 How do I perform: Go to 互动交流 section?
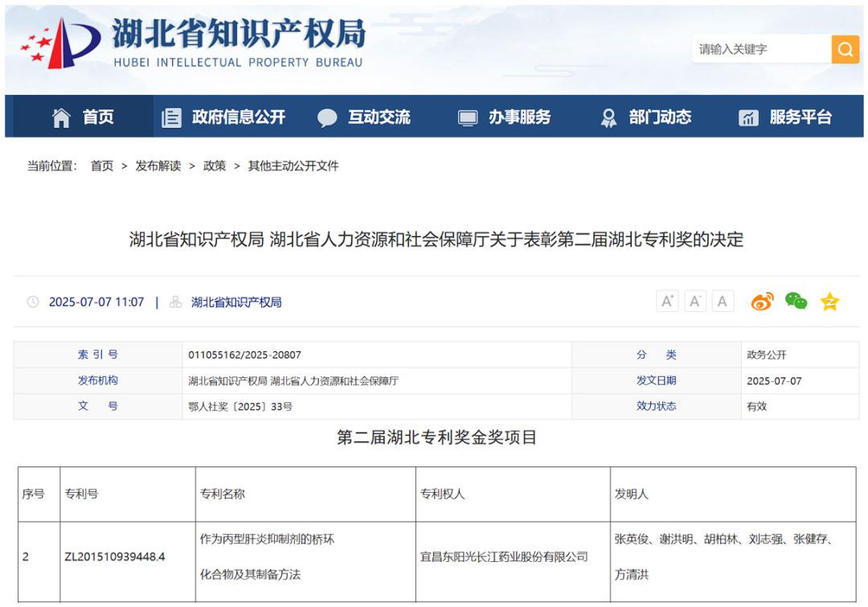click(x=364, y=117)
